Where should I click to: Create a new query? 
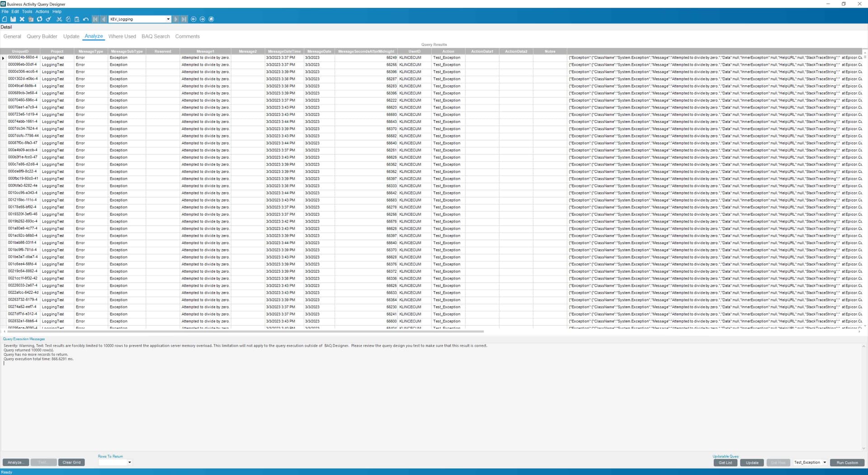pyautogui.click(x=5, y=19)
